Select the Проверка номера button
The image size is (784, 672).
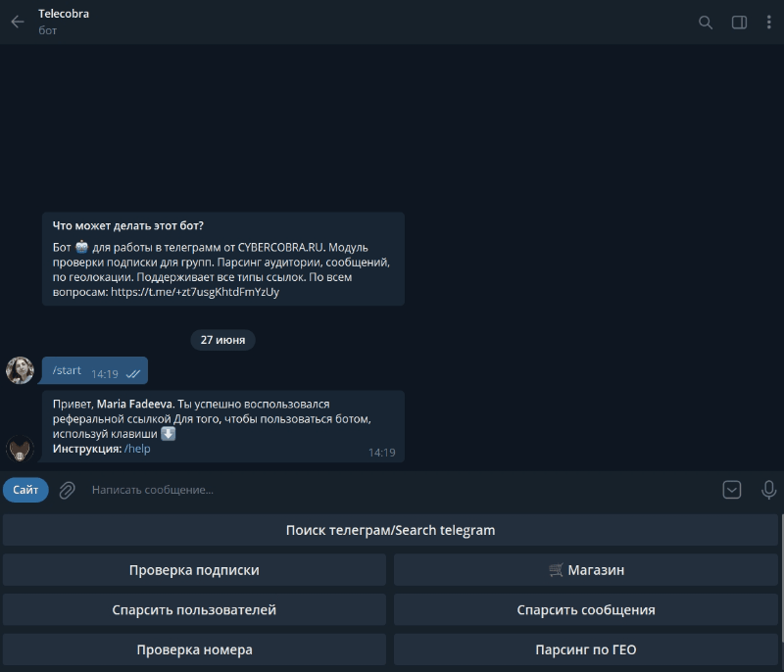tap(194, 649)
